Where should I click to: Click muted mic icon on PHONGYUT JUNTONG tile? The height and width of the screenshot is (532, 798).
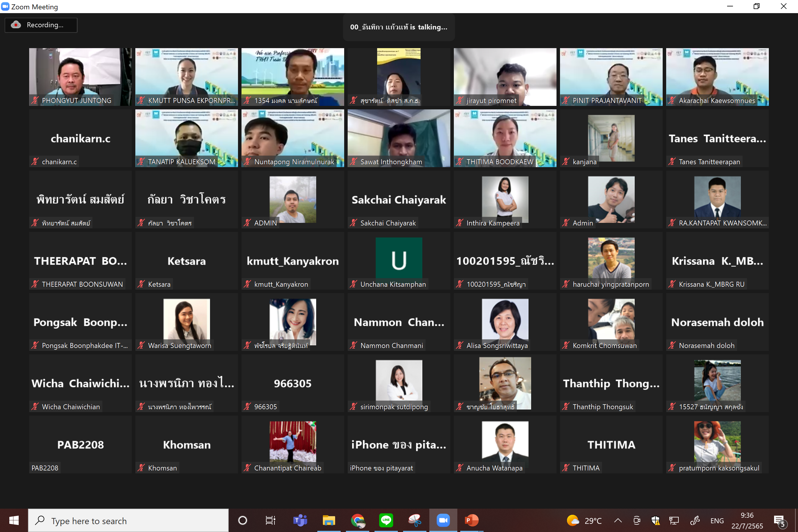(x=35, y=100)
